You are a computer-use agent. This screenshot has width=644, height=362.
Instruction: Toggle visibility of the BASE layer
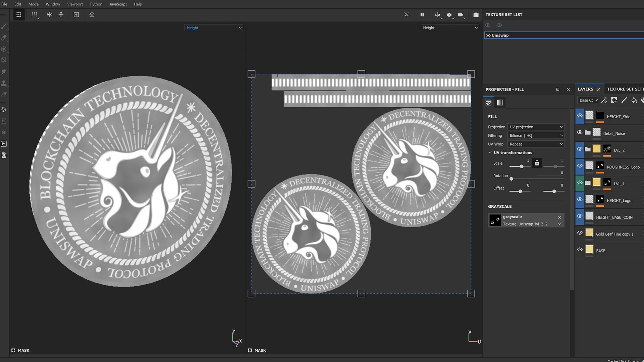pyautogui.click(x=580, y=250)
